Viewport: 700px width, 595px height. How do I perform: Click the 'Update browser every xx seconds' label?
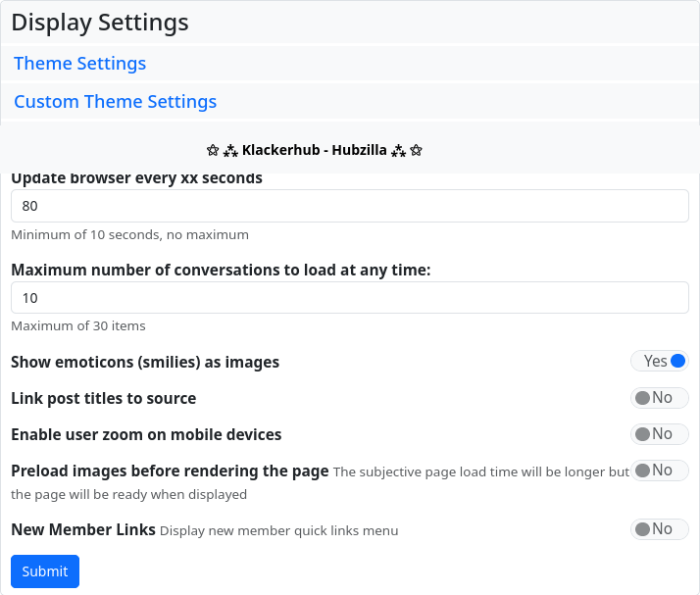136,178
